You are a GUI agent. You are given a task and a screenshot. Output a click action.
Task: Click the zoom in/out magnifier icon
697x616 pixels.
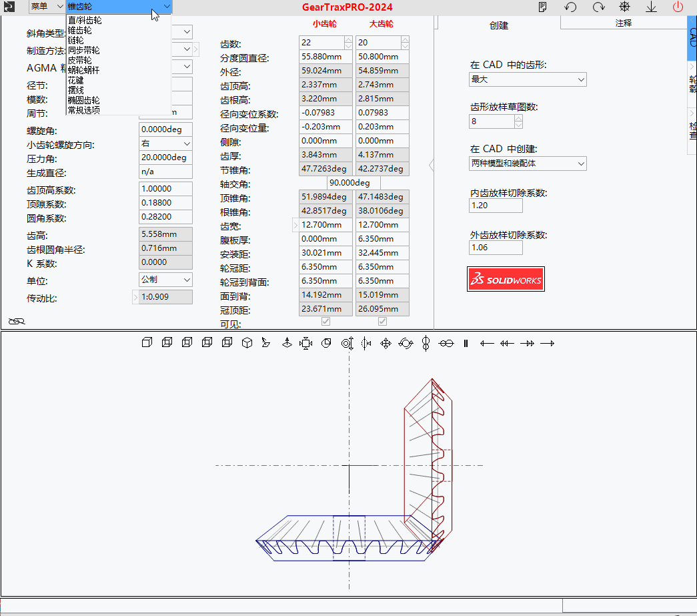click(347, 343)
